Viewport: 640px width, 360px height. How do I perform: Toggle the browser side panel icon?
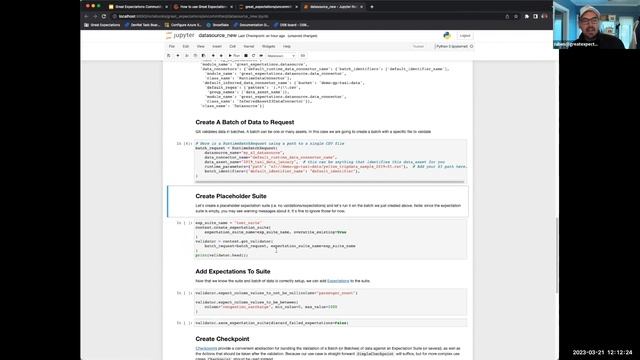(x=535, y=16)
